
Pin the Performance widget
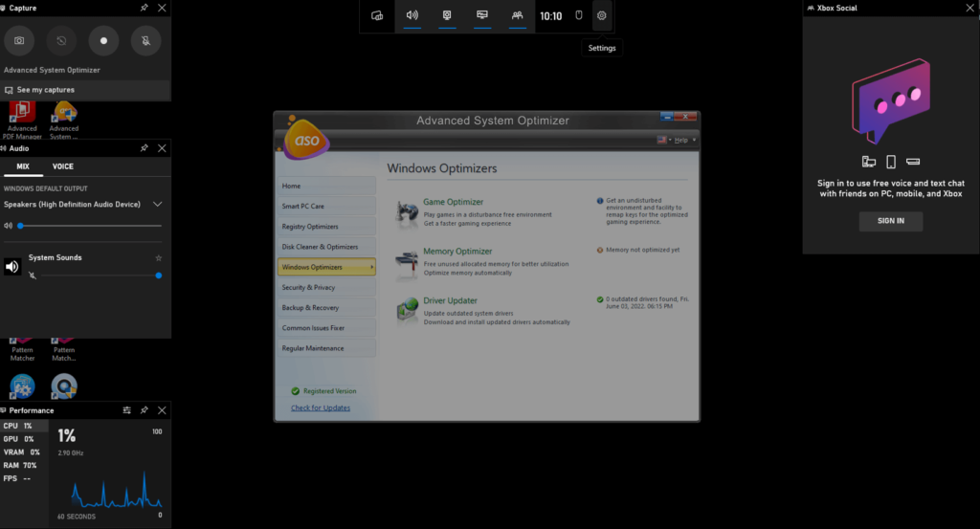point(145,410)
